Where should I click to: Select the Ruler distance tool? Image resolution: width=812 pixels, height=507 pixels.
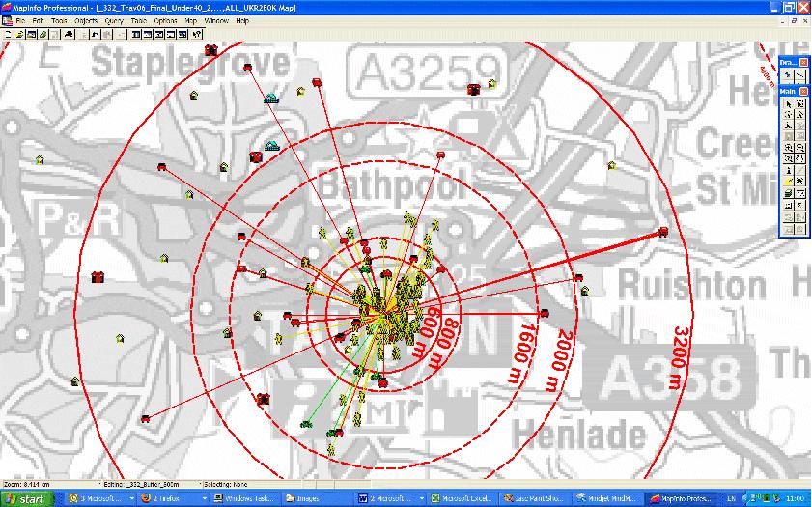[800, 193]
